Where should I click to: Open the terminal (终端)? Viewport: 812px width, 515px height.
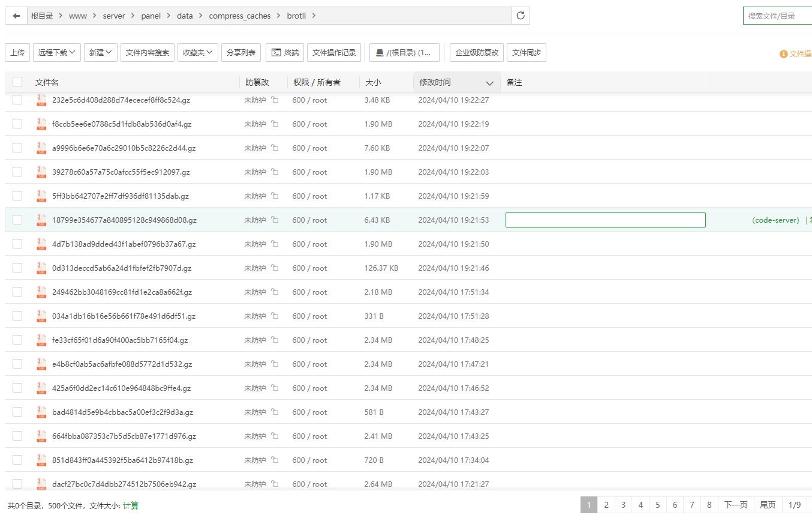285,53
